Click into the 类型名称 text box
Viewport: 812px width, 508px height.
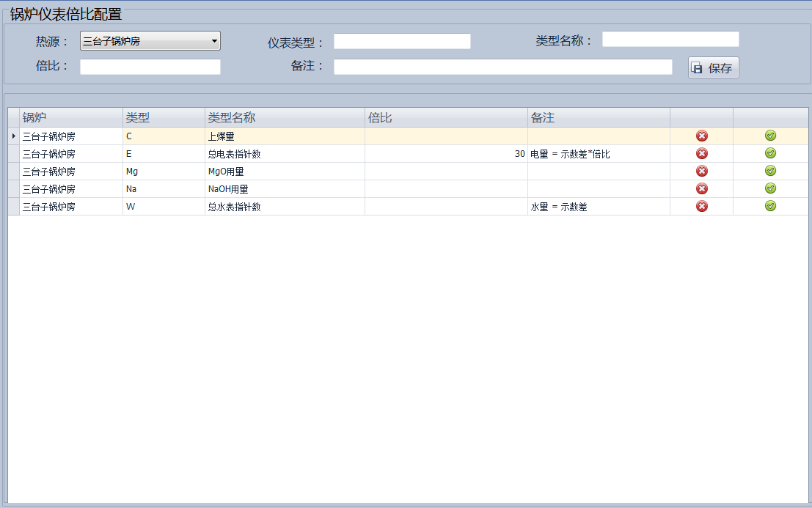click(x=670, y=39)
